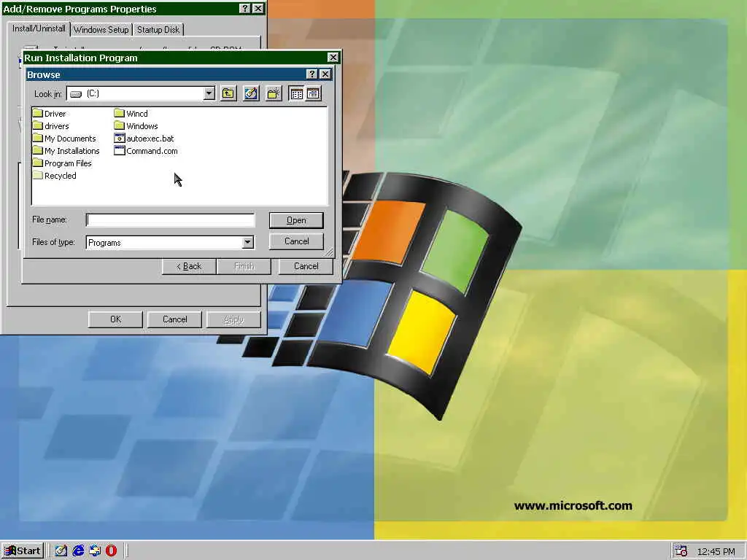Select the Wincd folder

point(131,113)
